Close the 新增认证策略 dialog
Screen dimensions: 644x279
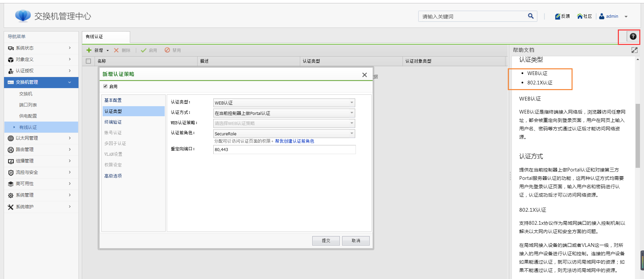click(x=365, y=75)
